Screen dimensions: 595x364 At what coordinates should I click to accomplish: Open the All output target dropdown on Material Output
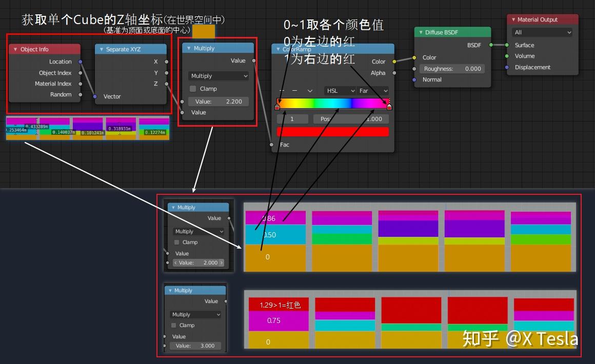(541, 32)
